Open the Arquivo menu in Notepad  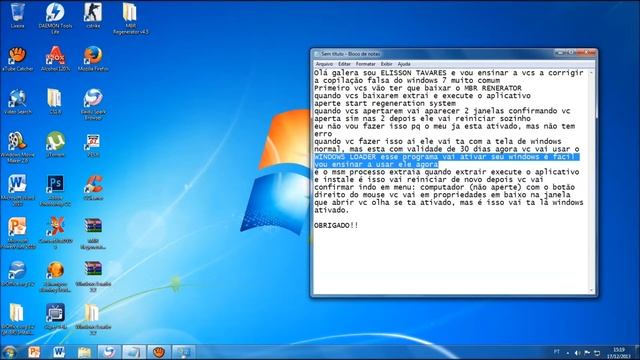324,64
